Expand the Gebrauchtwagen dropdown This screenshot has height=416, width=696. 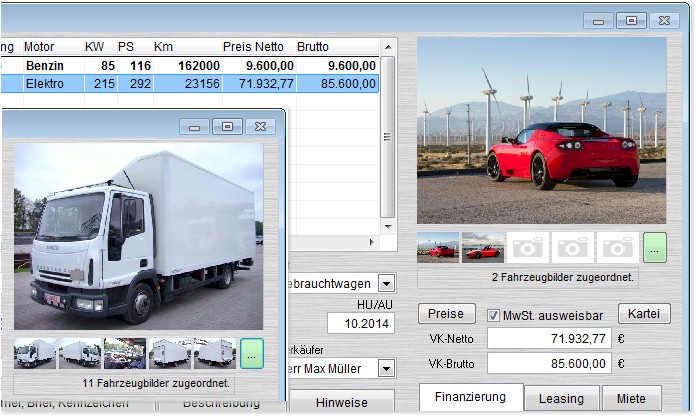point(386,284)
